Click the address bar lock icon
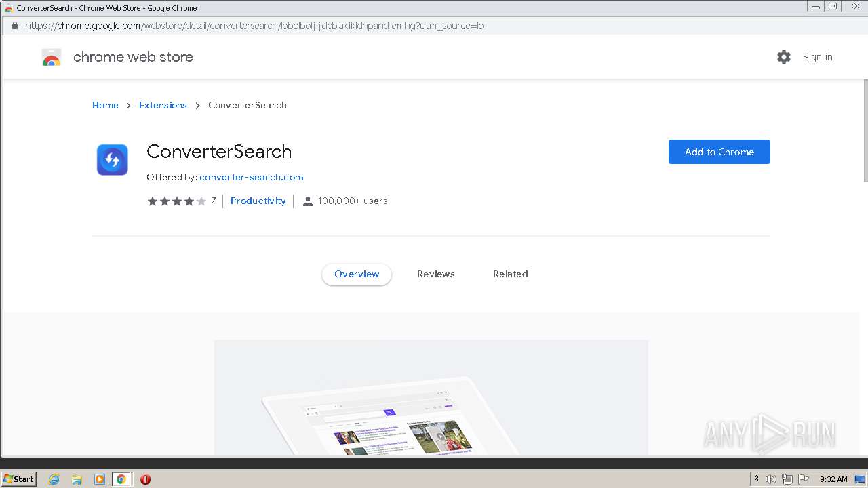Screen dimensions: 868x488 pos(14,26)
